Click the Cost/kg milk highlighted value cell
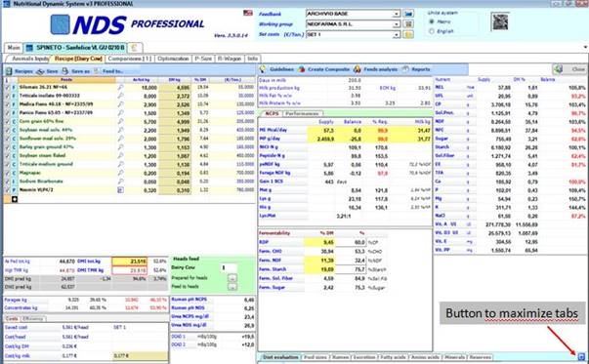589x364 pixels. (140, 356)
